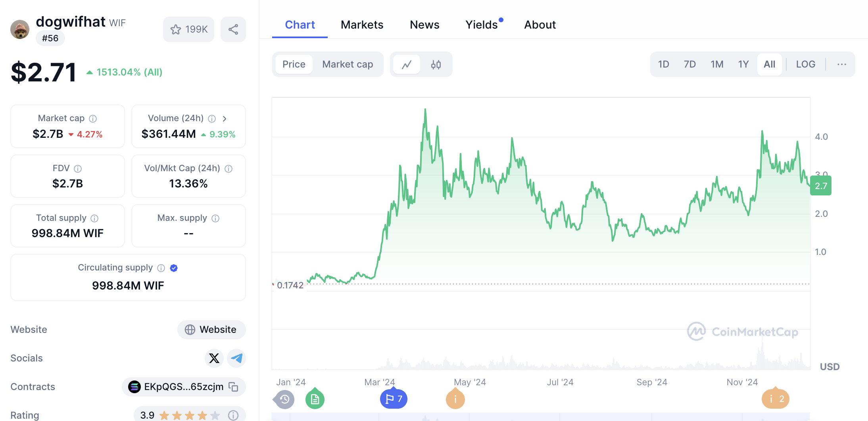The image size is (868, 421).
Task: Open the X (Twitter) social icon
Action: click(x=214, y=358)
